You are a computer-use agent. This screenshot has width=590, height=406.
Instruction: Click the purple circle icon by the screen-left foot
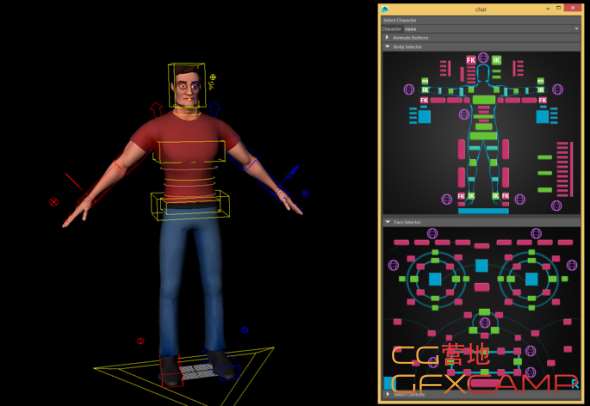(x=447, y=199)
